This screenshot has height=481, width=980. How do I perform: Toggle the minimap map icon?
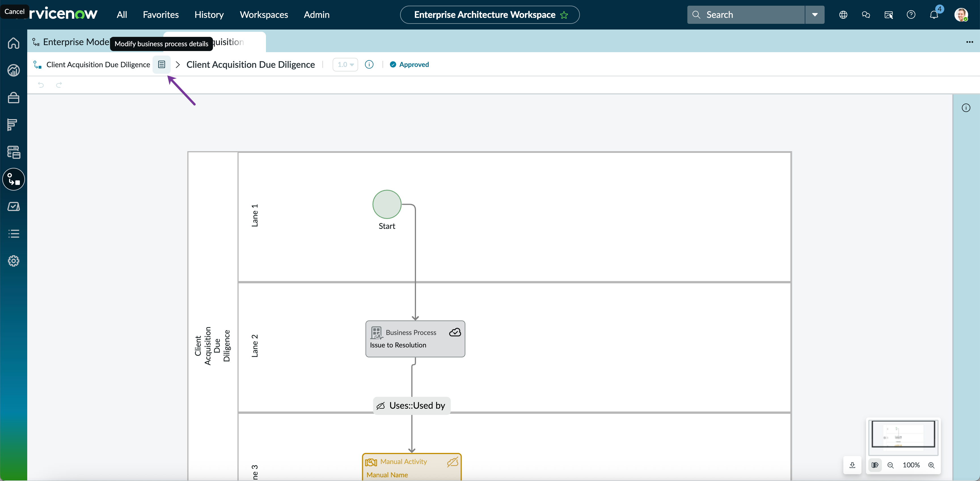click(x=875, y=465)
